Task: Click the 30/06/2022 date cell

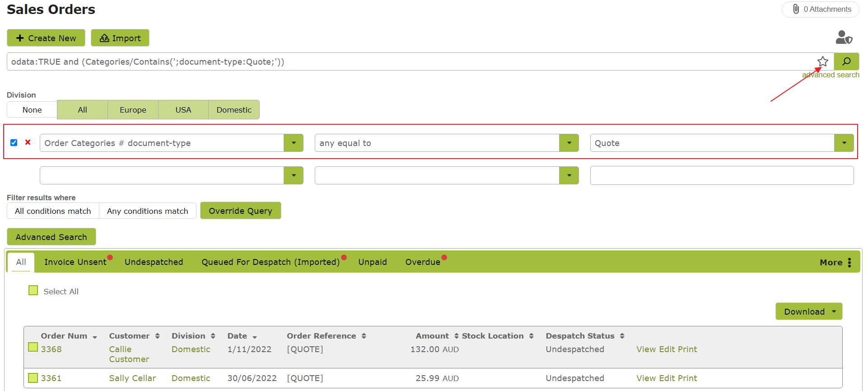Action: pyautogui.click(x=252, y=378)
